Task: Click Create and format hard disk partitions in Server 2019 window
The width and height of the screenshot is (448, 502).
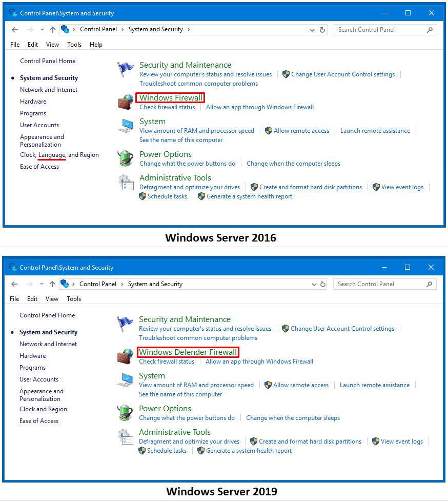Action: tap(310, 441)
